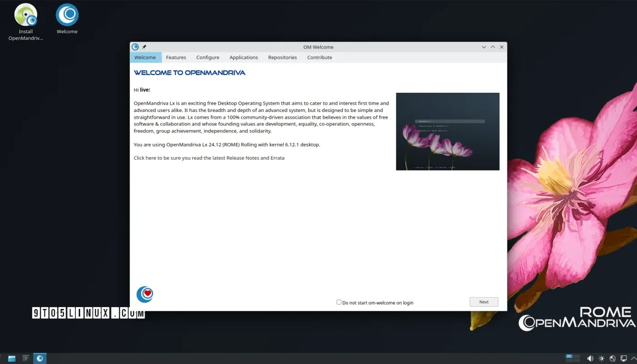Screen dimensions: 637x364
Task: Click the 'WELCOME TO OPENMANDRIVA' heading
Action: pyautogui.click(x=190, y=73)
